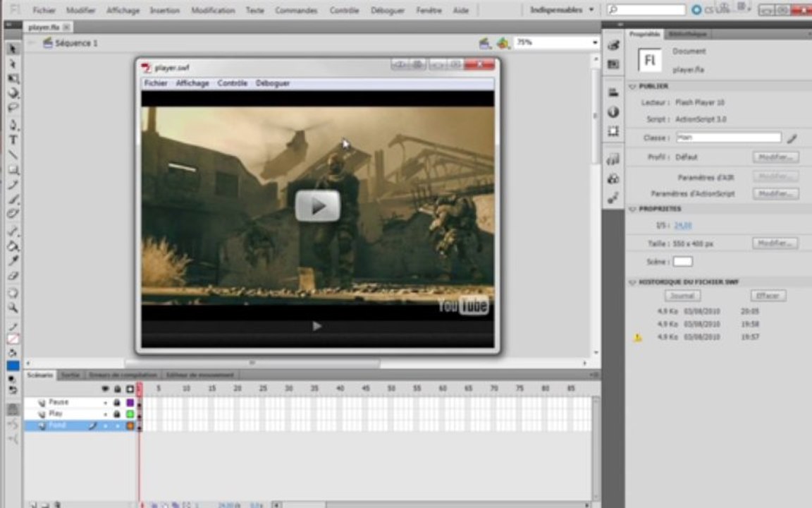Select the Deco tool

coord(13,214)
